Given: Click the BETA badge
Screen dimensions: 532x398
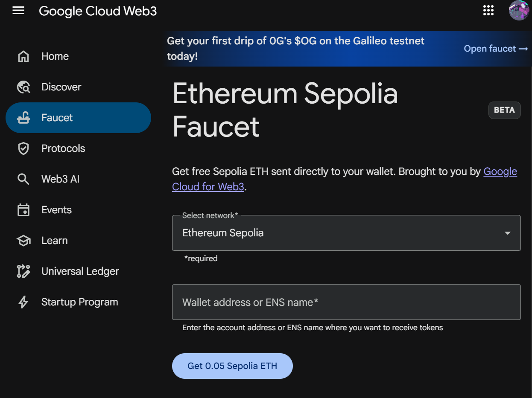Looking at the screenshot, I should (504, 110).
